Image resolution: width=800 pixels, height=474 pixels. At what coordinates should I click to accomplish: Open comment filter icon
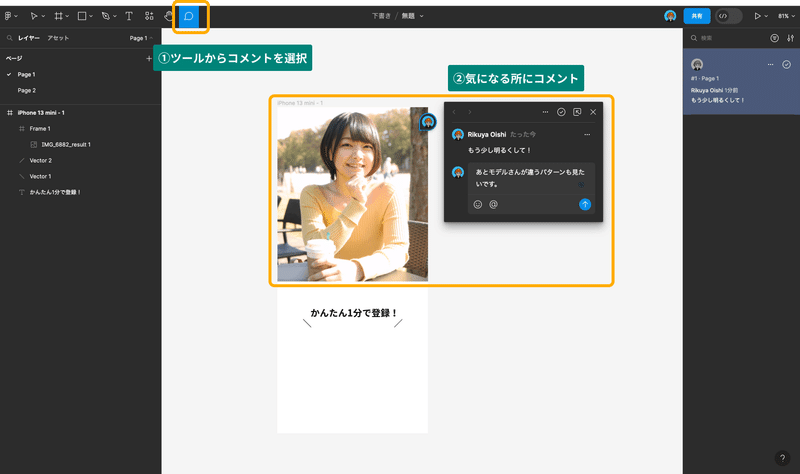click(774, 38)
